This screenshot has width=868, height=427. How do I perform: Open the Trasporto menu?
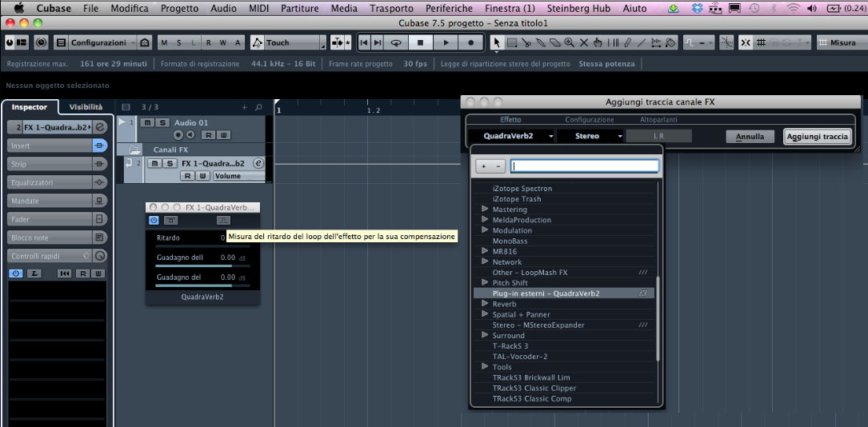(391, 8)
